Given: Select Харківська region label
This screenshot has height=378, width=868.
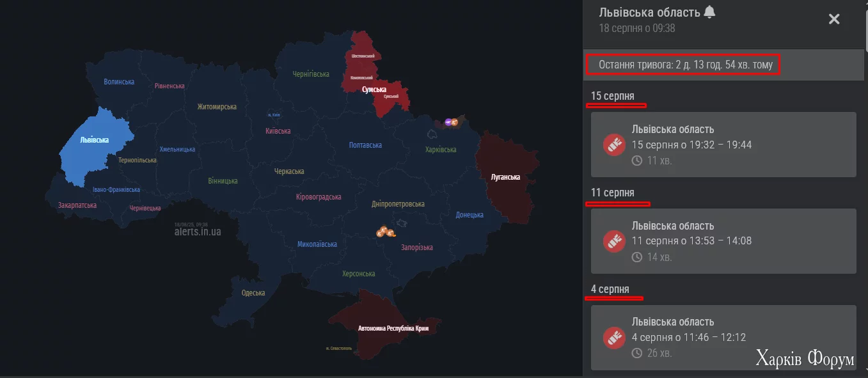Looking at the screenshot, I should [441, 150].
